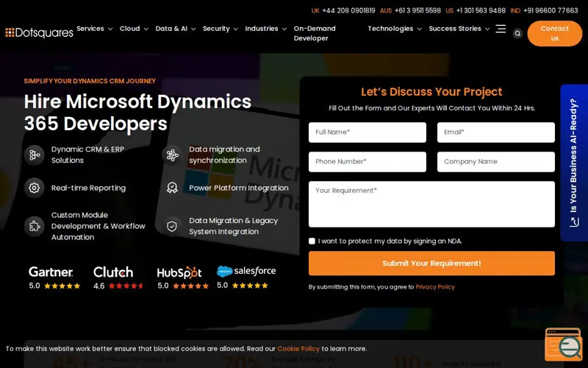Screen dimensions: 588x368
Task: Click the arrow icon on AI-Ready tab
Action: tap(574, 222)
